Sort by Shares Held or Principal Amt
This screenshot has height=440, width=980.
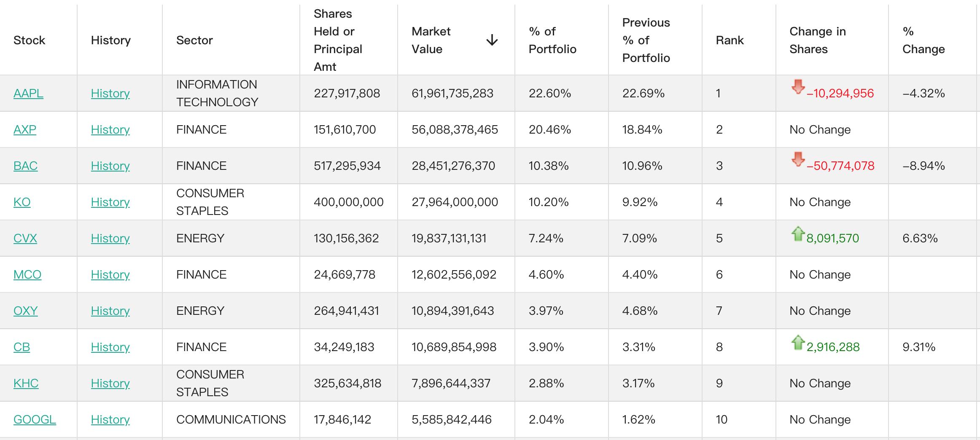pos(338,40)
